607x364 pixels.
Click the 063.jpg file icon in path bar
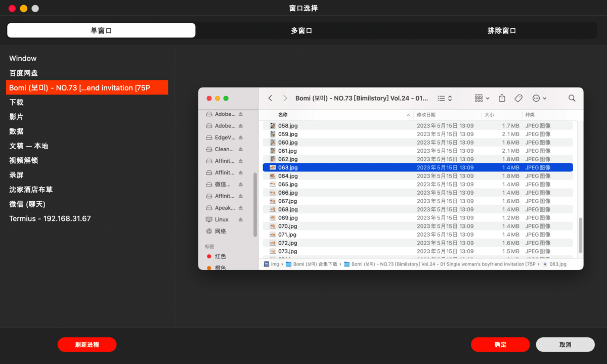tap(545, 264)
